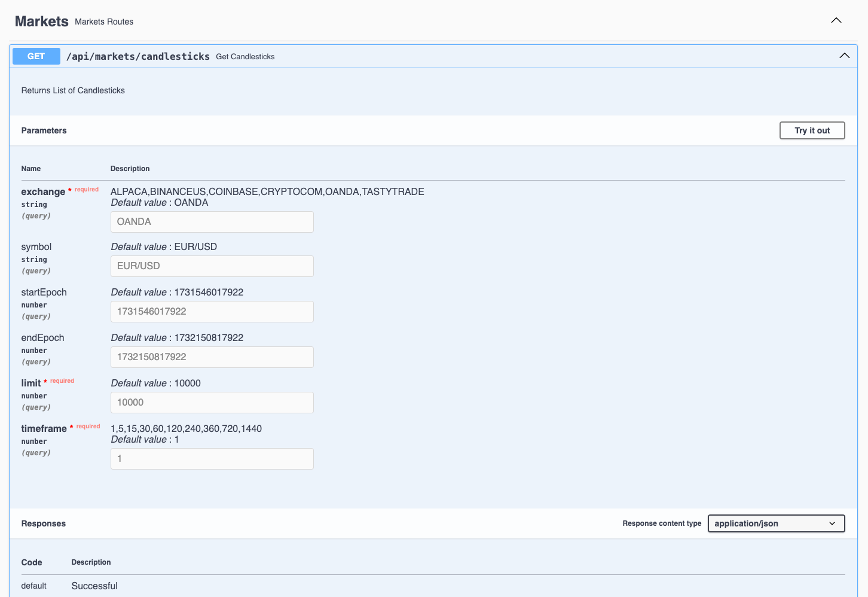Click the /api/markets/candlesticks endpoint path
The image size is (868, 597).
[x=137, y=56]
